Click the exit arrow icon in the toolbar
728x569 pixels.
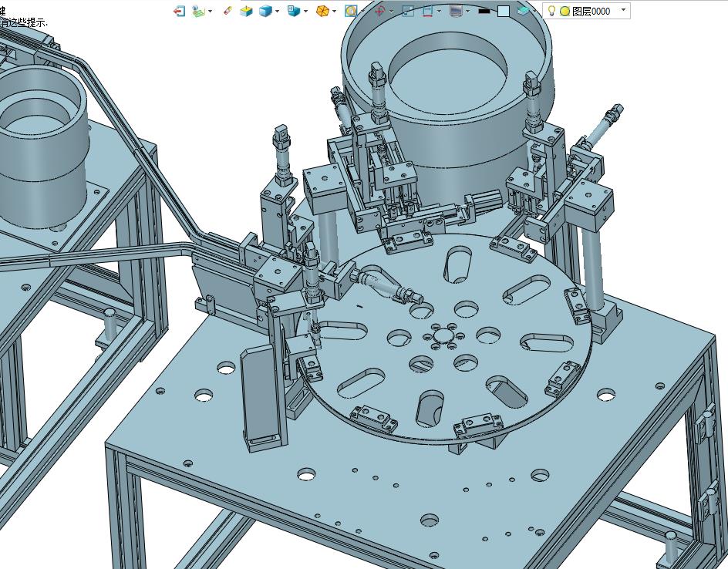pyautogui.click(x=179, y=11)
